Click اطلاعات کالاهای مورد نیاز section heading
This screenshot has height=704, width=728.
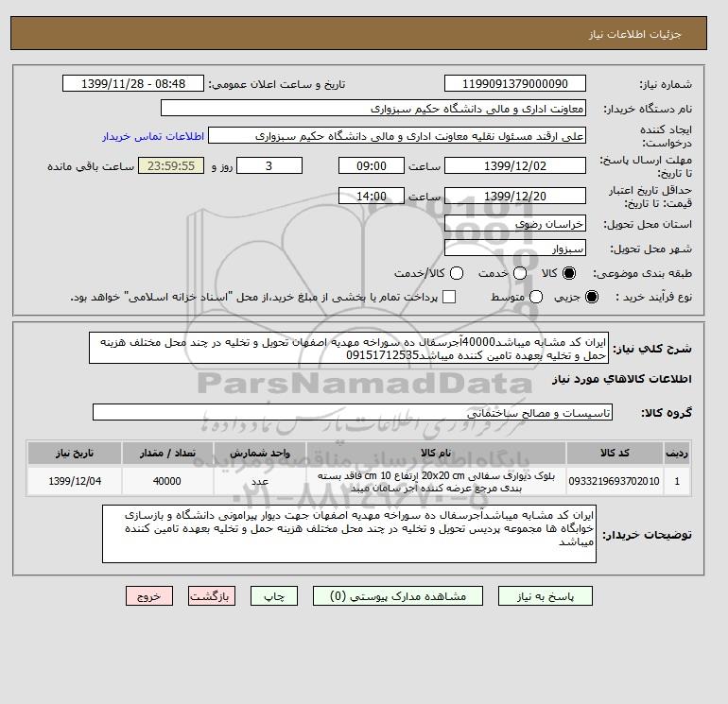(x=622, y=379)
